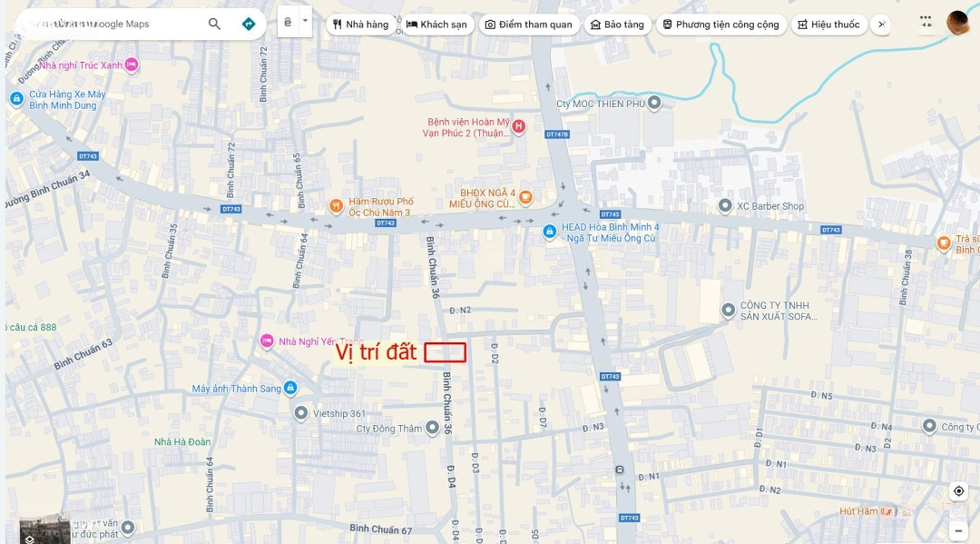Click the Google apps grid icon
This screenshot has width=980, height=544.
click(x=926, y=20)
